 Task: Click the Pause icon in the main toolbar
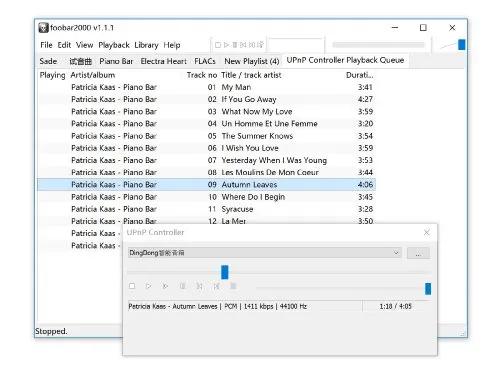point(235,45)
